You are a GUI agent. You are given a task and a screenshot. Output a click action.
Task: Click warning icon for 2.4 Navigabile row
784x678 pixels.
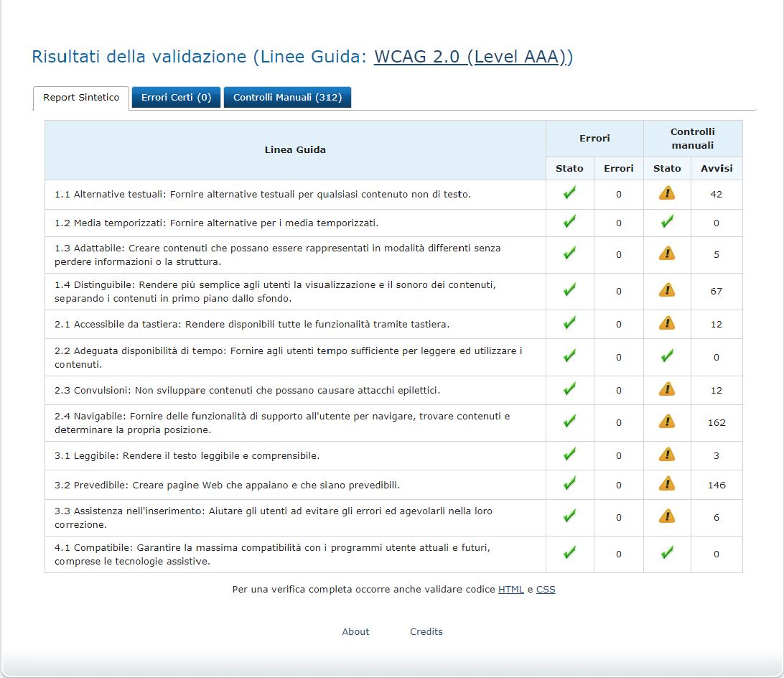[667, 422]
